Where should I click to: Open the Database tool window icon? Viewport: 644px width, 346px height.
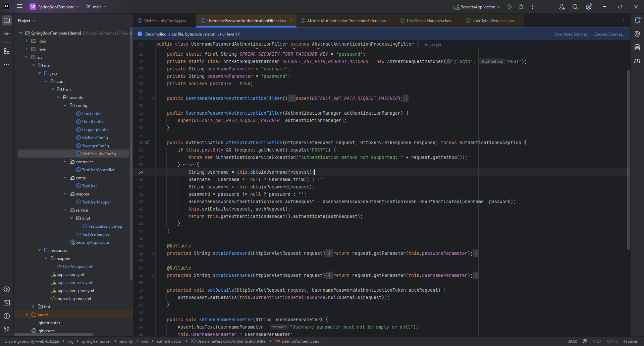[637, 47]
